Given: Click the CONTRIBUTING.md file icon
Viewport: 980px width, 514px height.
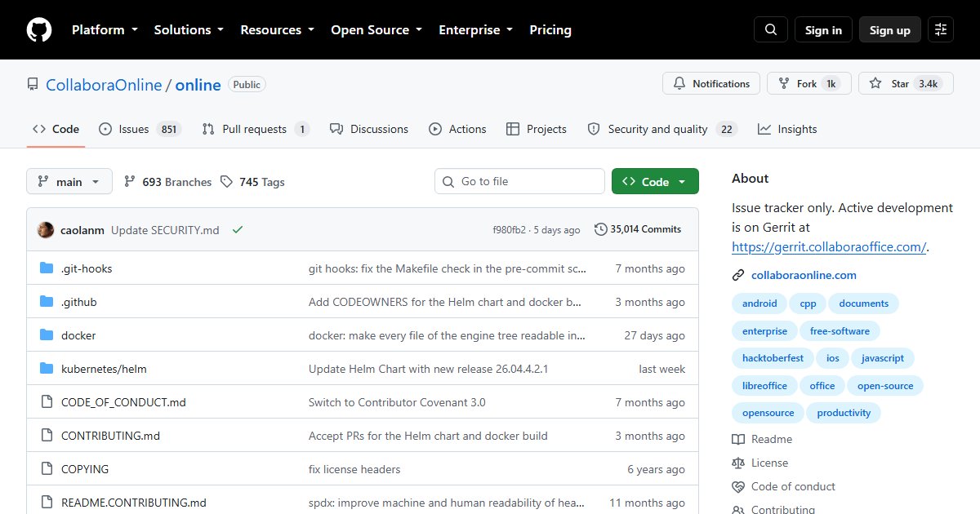Looking at the screenshot, I should 47,436.
